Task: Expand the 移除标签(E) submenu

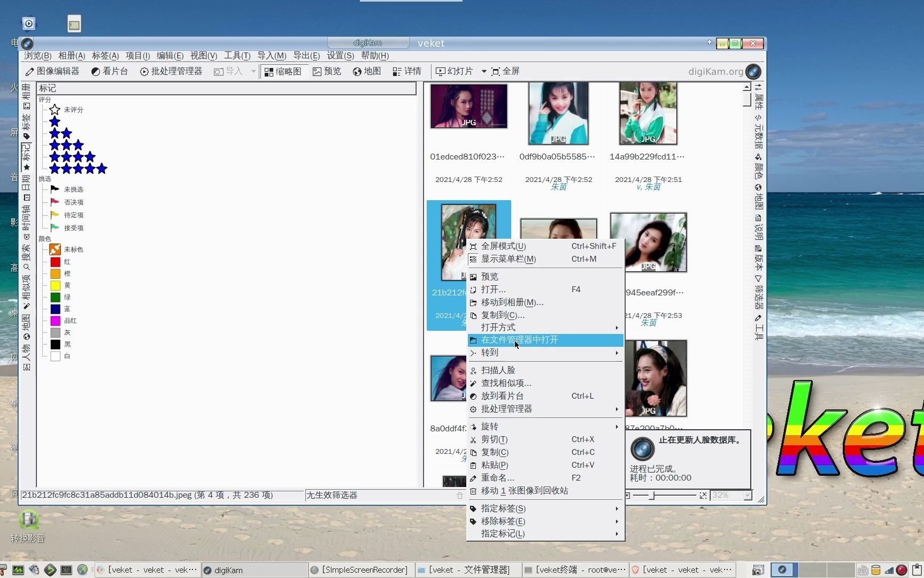Action: coord(545,521)
